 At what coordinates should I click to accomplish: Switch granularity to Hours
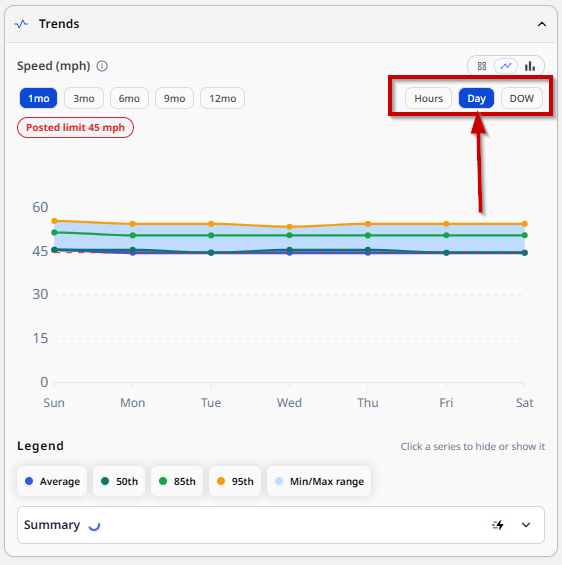(428, 98)
